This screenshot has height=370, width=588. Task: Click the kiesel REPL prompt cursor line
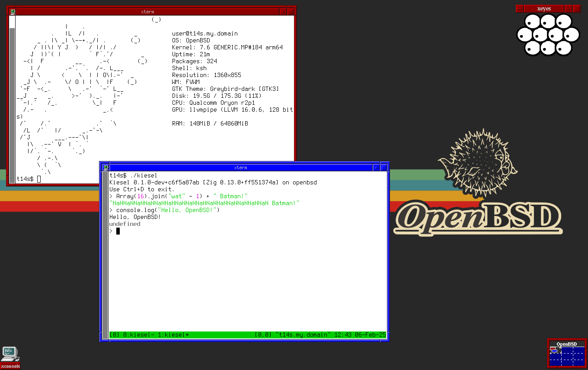click(115, 231)
